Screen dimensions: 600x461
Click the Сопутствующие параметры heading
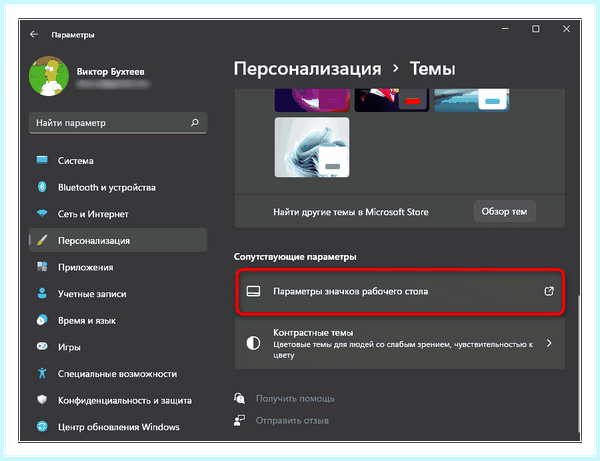(x=295, y=257)
